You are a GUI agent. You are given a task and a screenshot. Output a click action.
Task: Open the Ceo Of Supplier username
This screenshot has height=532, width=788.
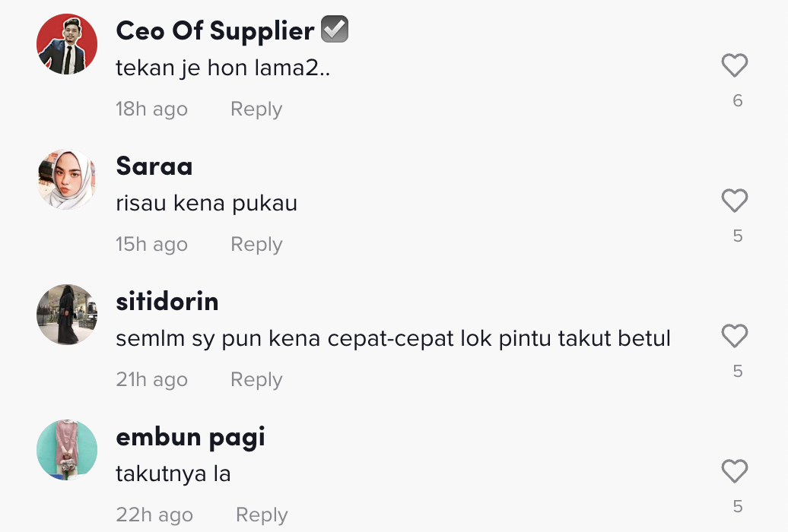coord(214,31)
